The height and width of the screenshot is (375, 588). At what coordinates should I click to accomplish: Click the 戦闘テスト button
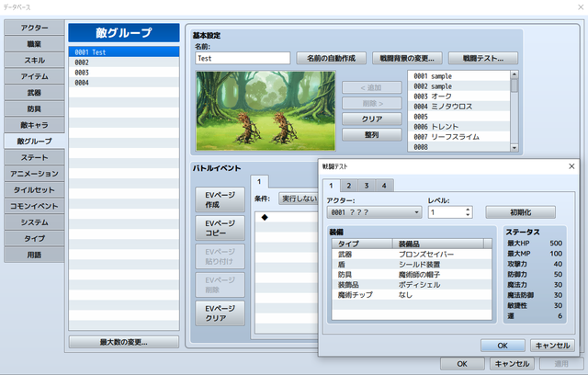point(483,58)
